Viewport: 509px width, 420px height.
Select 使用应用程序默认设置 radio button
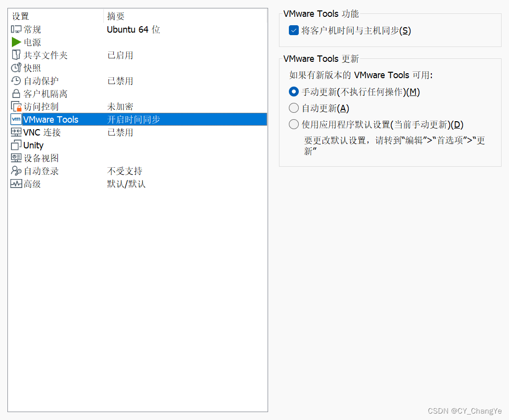point(294,124)
